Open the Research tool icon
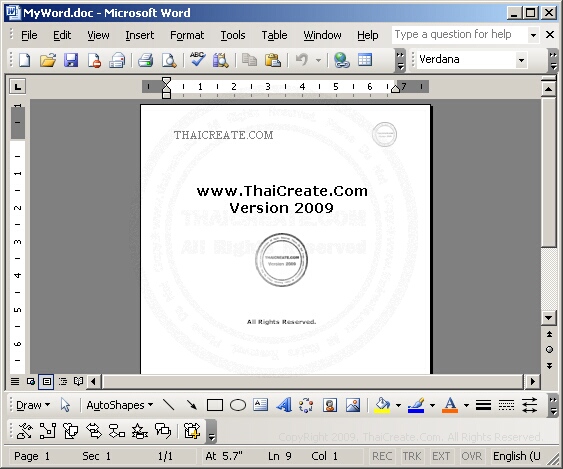Screen dimensions: 563x469 pos(220,60)
